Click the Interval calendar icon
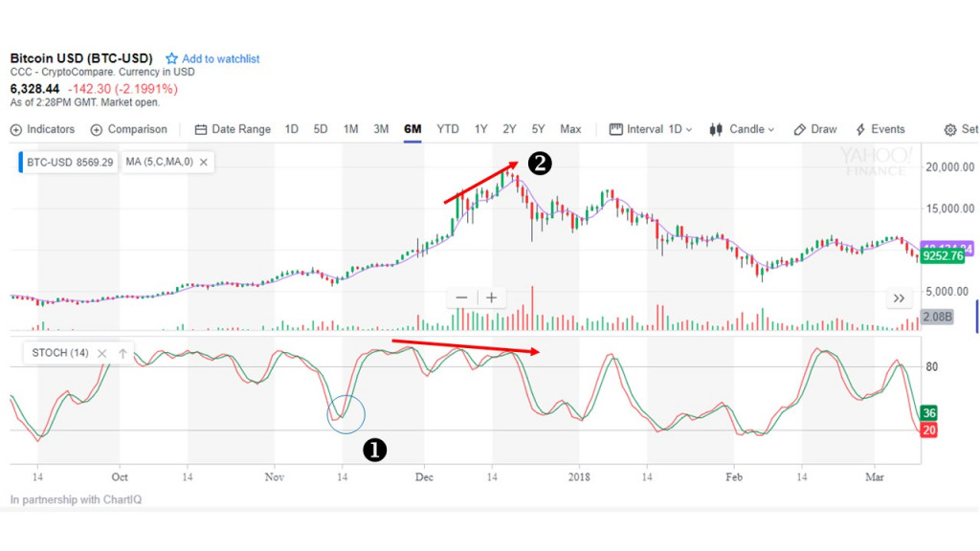 tap(615, 129)
